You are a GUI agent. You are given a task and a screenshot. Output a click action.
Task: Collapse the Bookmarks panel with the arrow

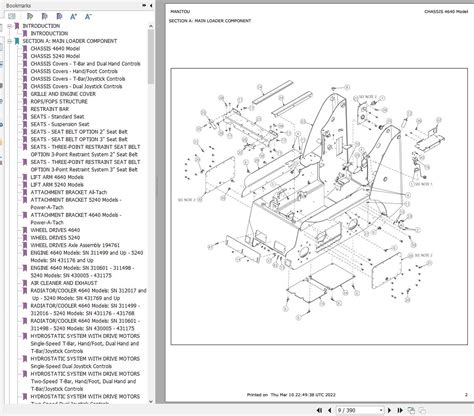(x=151, y=5)
